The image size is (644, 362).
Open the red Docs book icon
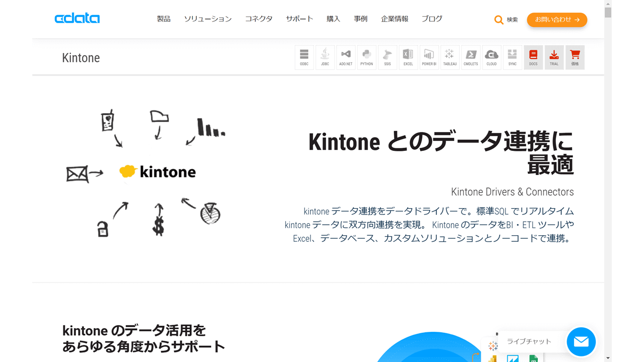pyautogui.click(x=533, y=57)
